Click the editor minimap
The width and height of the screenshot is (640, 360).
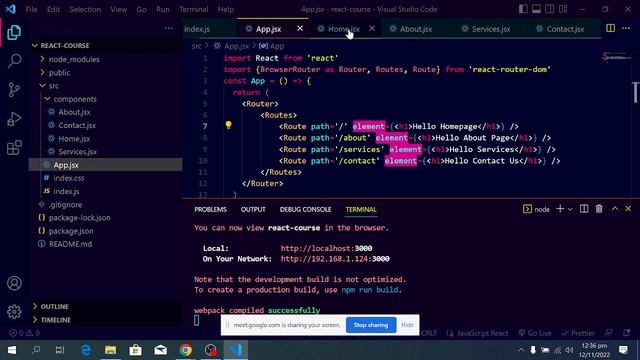pyautogui.click(x=615, y=58)
